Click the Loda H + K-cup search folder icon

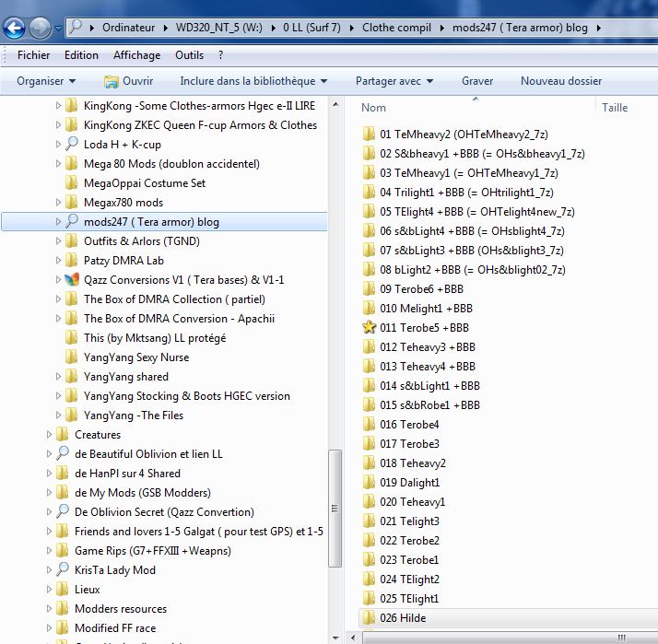click(x=71, y=145)
